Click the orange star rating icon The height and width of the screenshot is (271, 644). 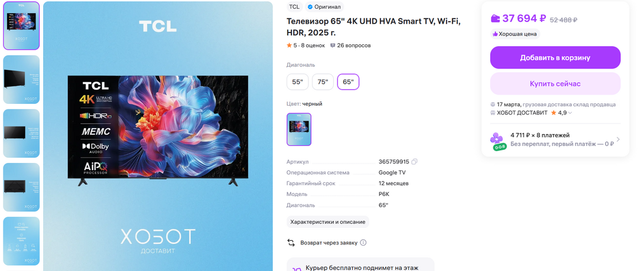tap(289, 45)
